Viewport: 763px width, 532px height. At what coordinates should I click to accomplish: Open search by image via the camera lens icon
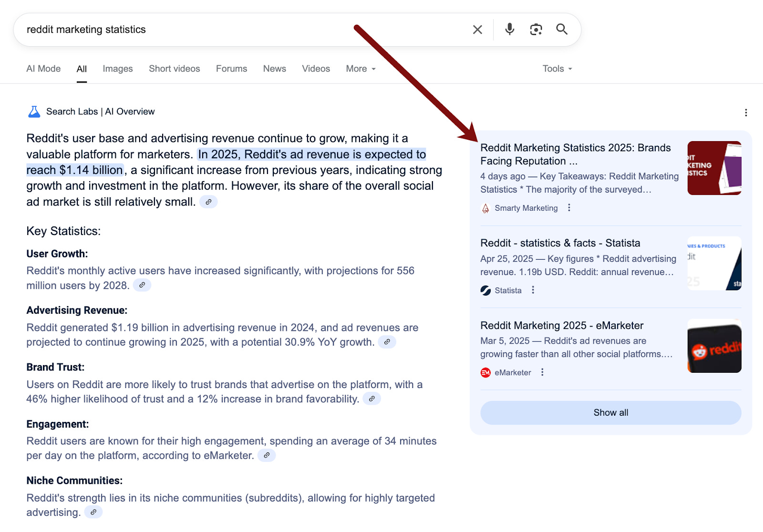536,30
